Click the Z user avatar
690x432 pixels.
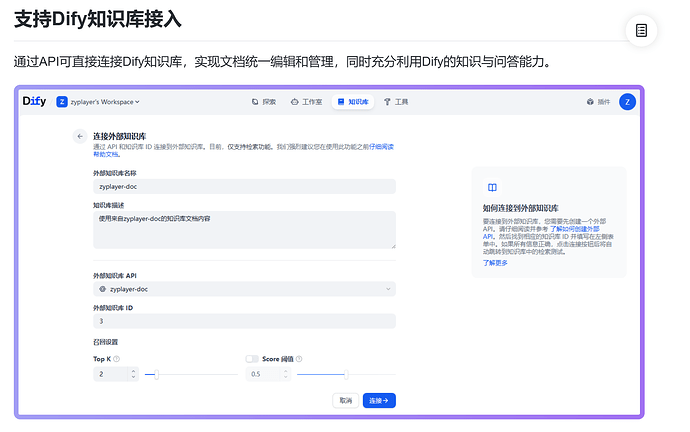[x=627, y=102]
